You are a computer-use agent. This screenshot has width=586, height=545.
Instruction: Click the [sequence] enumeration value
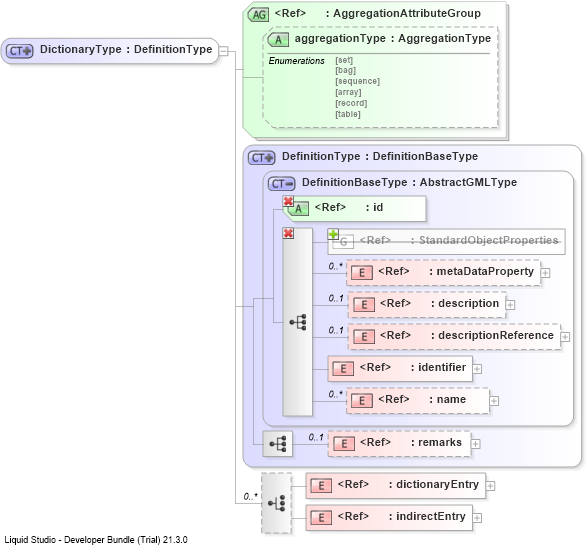(357, 81)
